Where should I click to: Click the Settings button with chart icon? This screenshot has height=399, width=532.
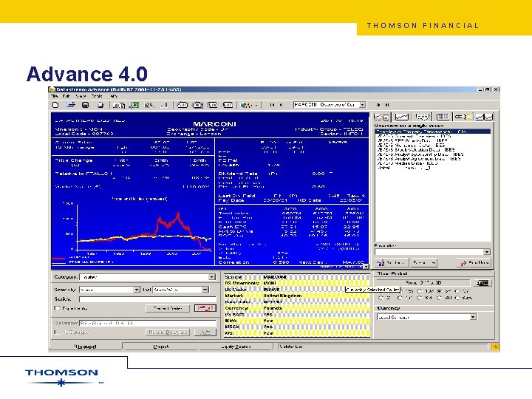[391, 262]
